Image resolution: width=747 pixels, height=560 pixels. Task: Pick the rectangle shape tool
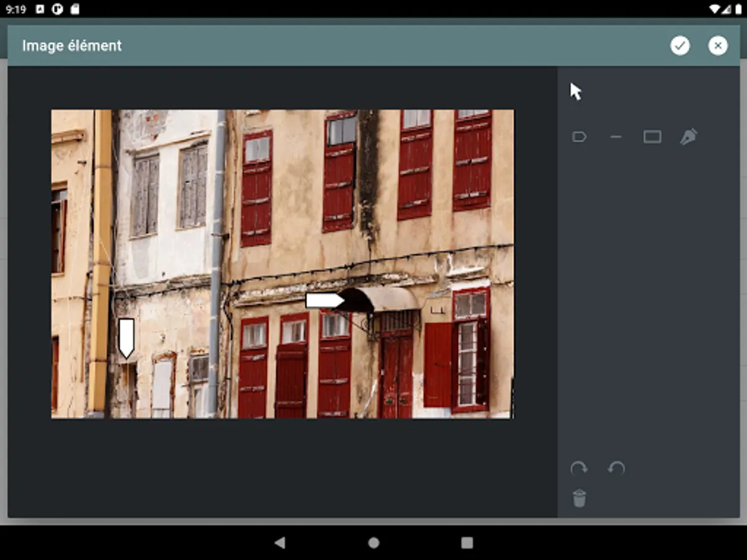pos(652,137)
